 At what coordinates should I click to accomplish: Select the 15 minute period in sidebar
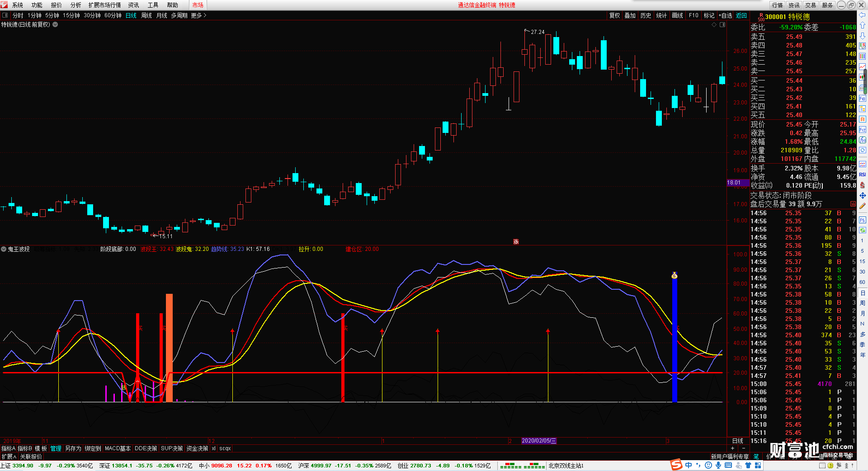[863, 261]
